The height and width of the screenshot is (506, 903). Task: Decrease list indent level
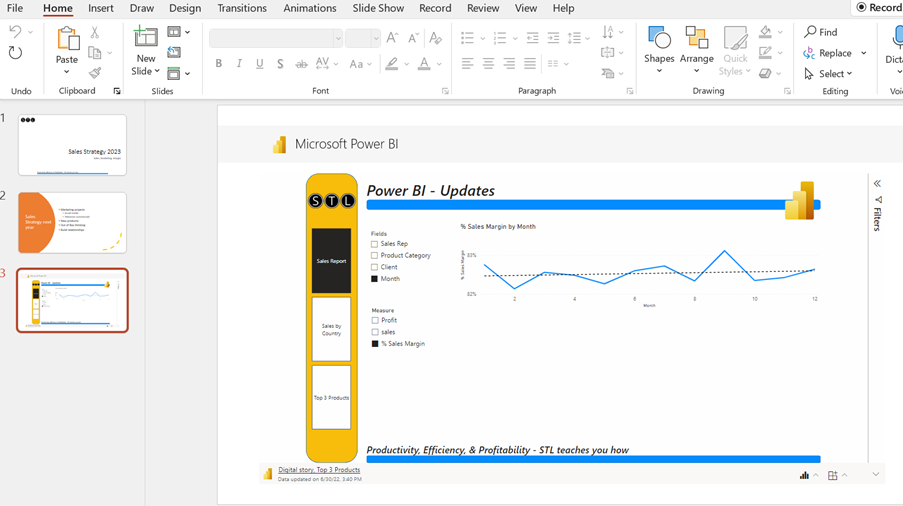coord(533,38)
